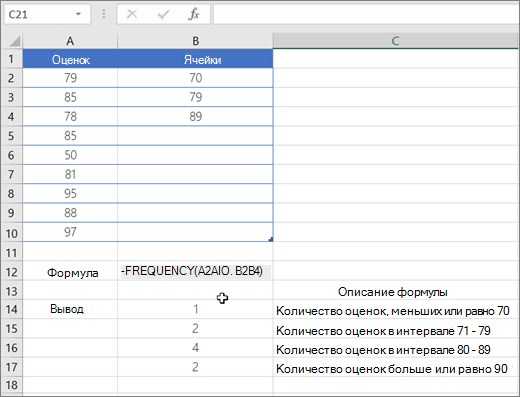520x397 pixels.
Task: Click the Insert Function fx icon
Action: (x=194, y=14)
